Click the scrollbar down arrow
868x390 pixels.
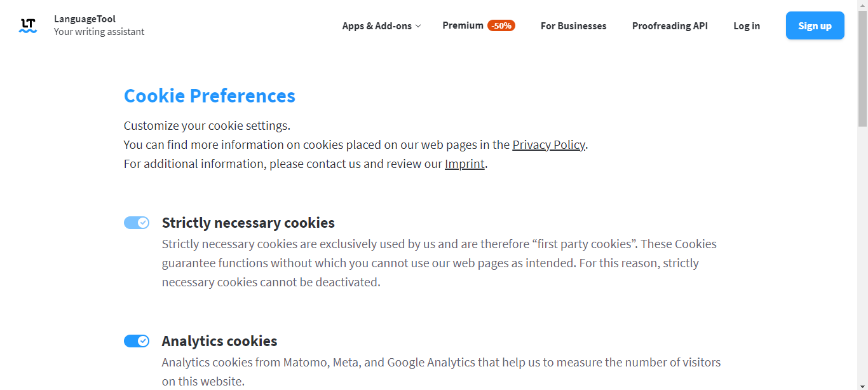862,385
